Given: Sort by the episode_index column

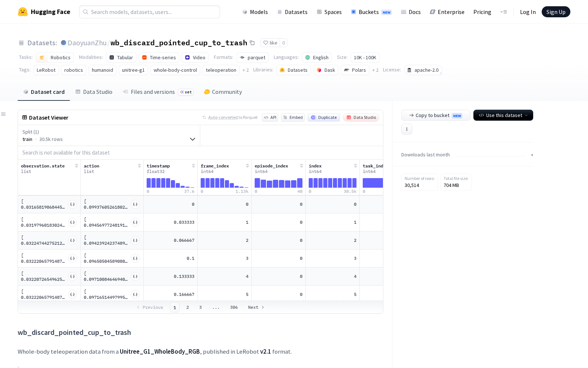Looking at the screenshot, I should click(301, 166).
